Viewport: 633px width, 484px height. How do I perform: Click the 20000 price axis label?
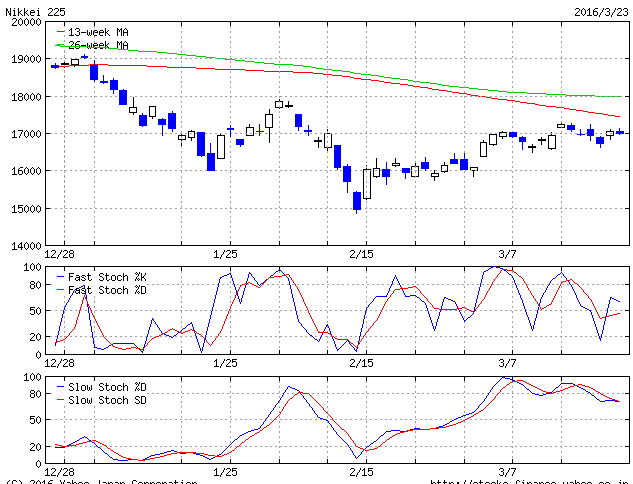(x=26, y=22)
